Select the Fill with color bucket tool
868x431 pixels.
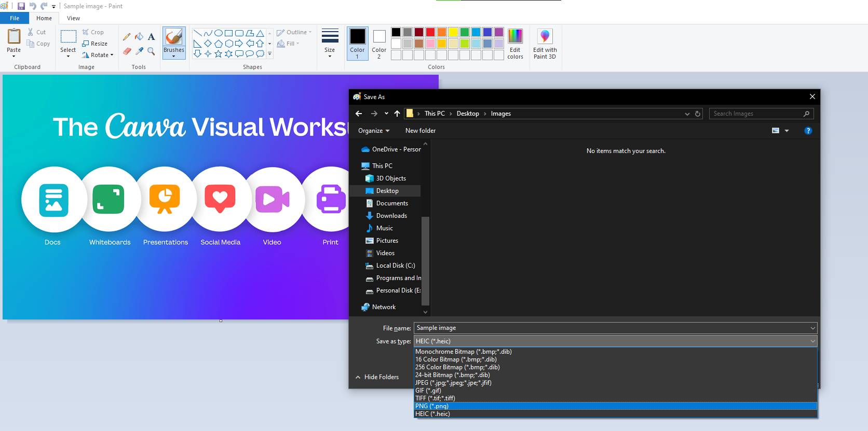139,37
